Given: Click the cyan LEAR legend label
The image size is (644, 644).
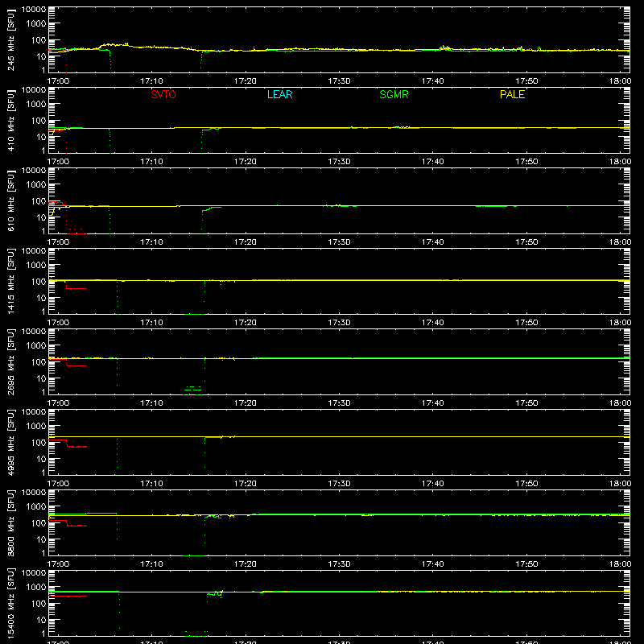Looking at the screenshot, I should pyautogui.click(x=279, y=94).
